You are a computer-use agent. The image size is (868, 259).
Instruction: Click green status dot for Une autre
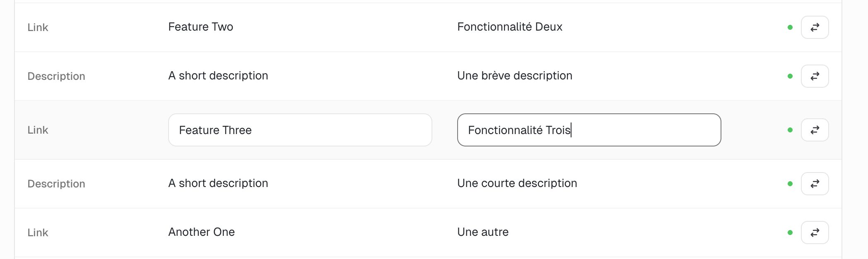pyautogui.click(x=790, y=233)
